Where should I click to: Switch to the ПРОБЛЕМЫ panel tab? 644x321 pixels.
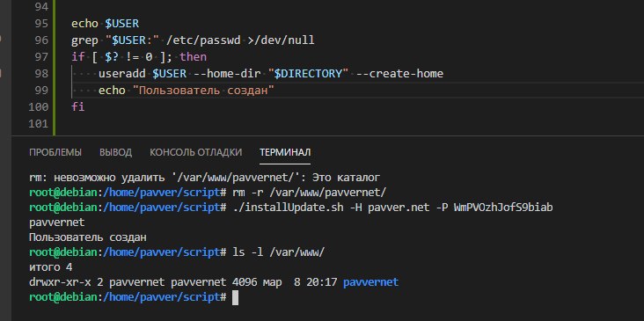[55, 152]
